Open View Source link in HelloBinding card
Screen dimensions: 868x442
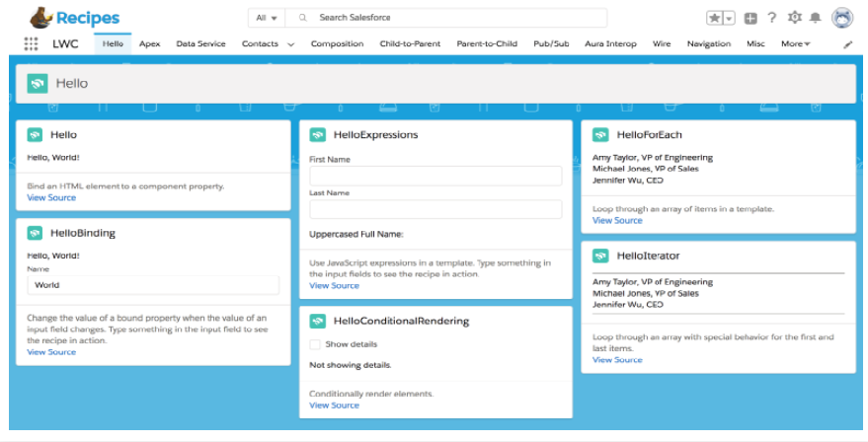51,352
